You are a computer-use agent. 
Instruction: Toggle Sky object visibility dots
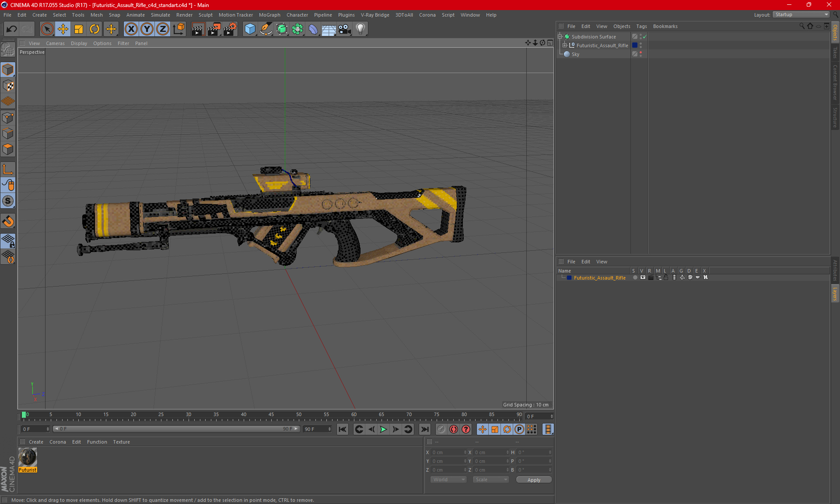tap(641, 54)
